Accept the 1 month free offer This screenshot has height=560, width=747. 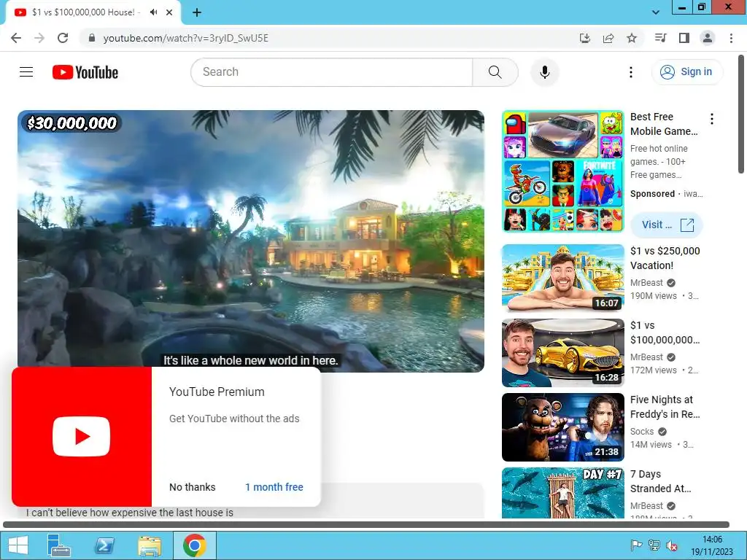point(274,487)
